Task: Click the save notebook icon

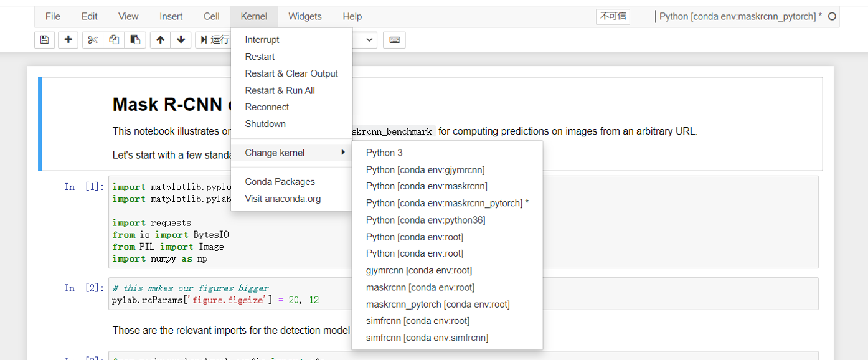Action: coord(44,40)
